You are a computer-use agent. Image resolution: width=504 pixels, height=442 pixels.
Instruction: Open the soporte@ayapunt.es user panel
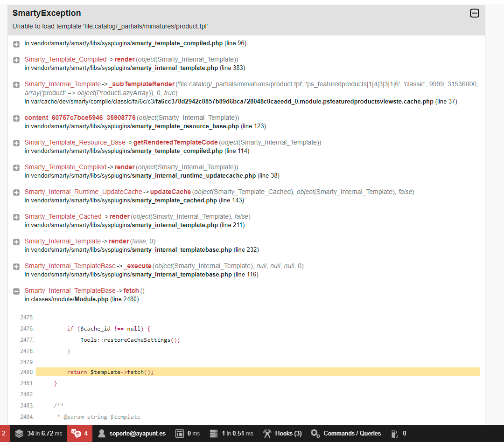click(138, 433)
